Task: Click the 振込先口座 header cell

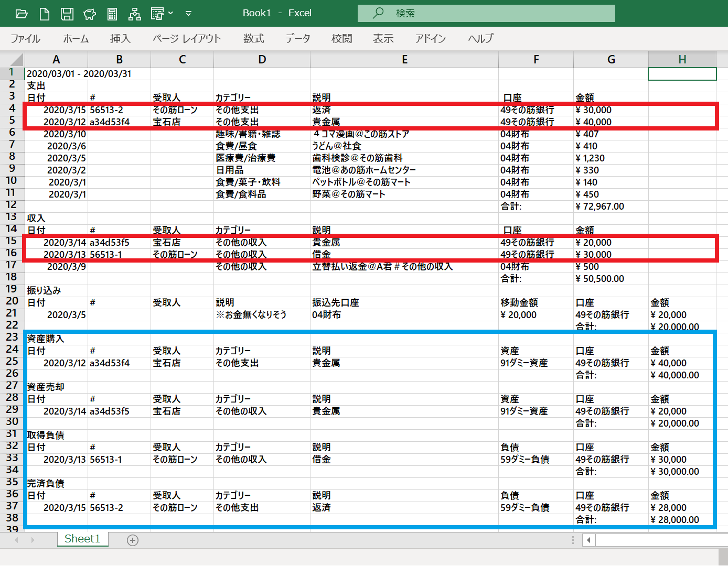Action: pos(404,303)
